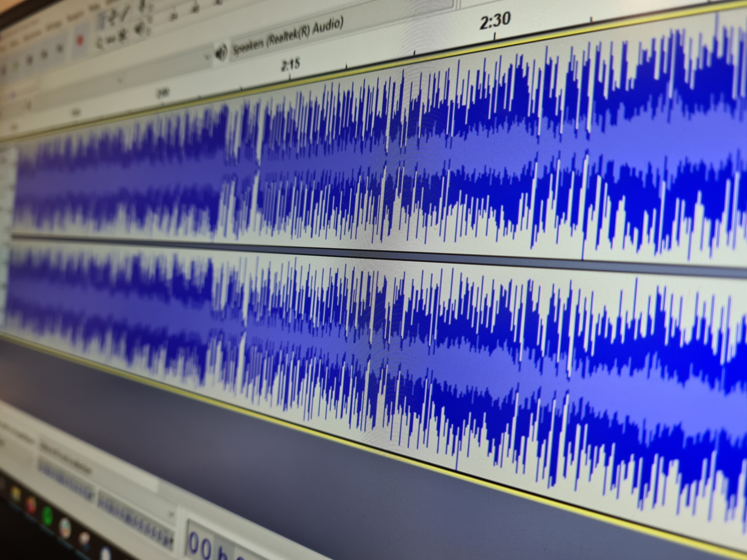Select the Selection tool in the tools toolbar

[x=101, y=22]
